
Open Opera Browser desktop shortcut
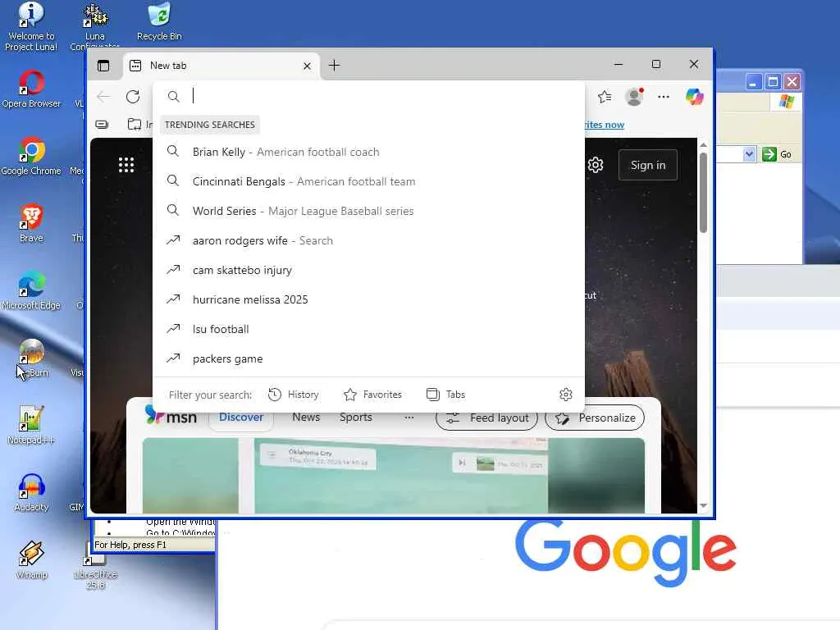(x=31, y=89)
